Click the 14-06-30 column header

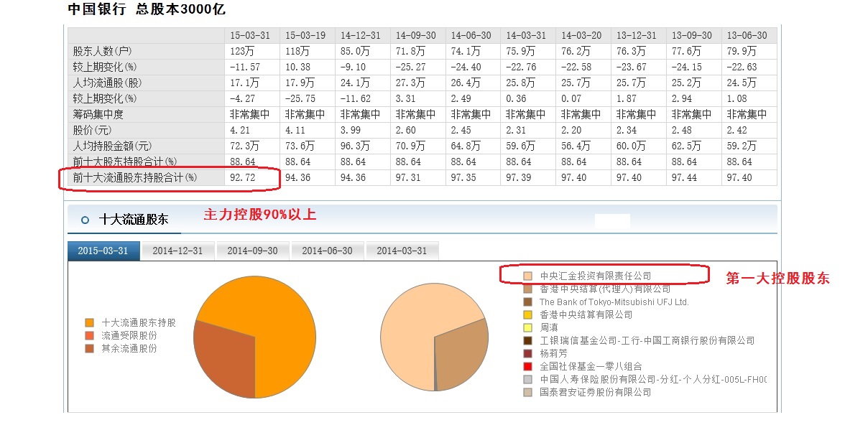[x=473, y=35]
